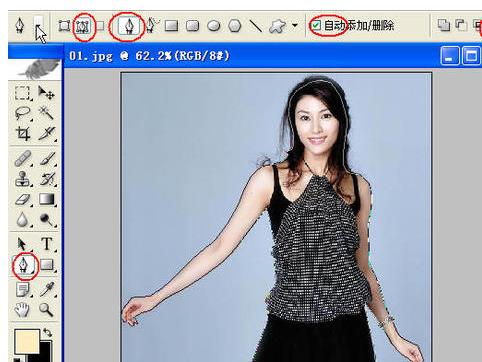The height and width of the screenshot is (362, 482).
Task: Choose Polygon shape in options bar
Action: coord(235,26)
